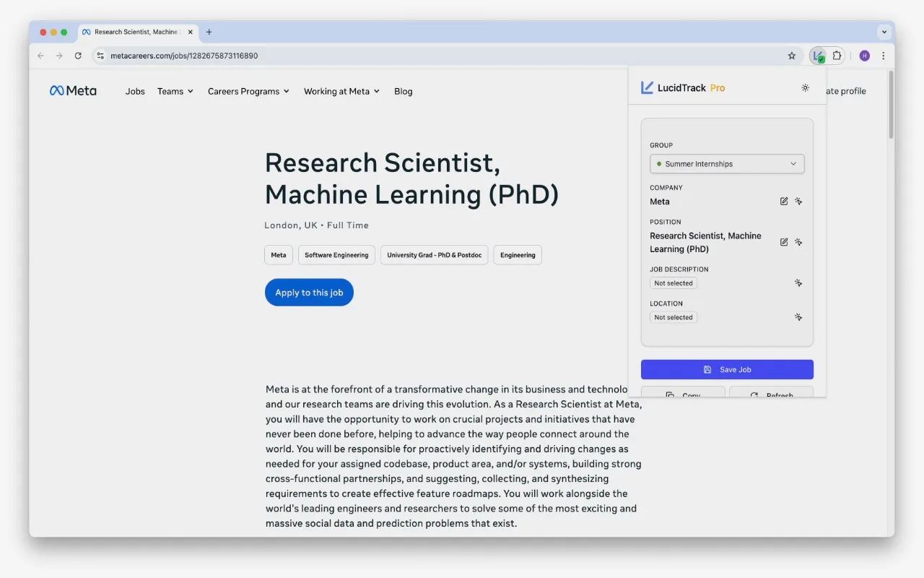The image size is (924, 578).
Task: Open a new browser tab
Action: [209, 32]
